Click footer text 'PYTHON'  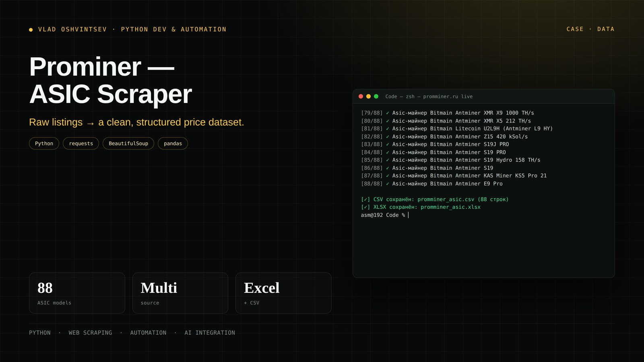(40, 333)
